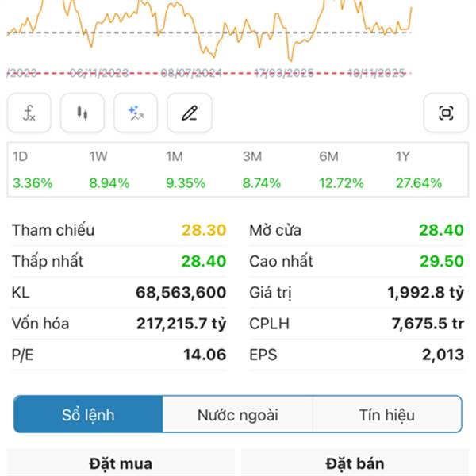Choose the 6M performance period
The height and width of the screenshot is (476, 476).
(x=341, y=170)
